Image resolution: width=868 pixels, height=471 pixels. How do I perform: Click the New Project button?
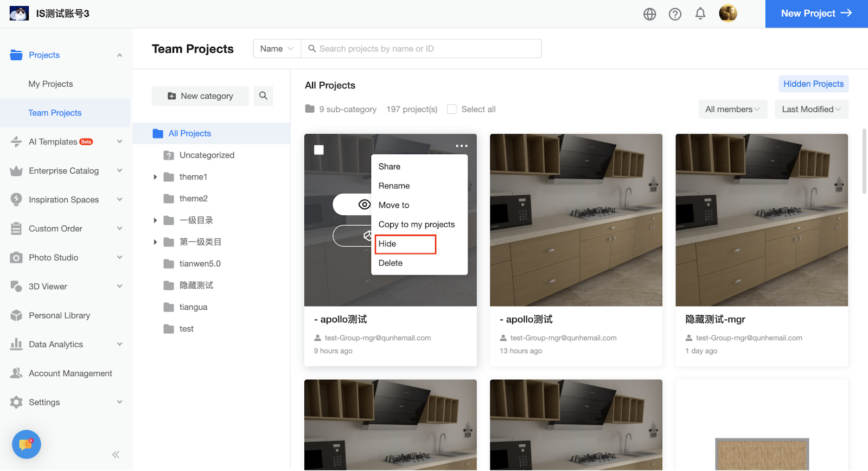click(816, 14)
